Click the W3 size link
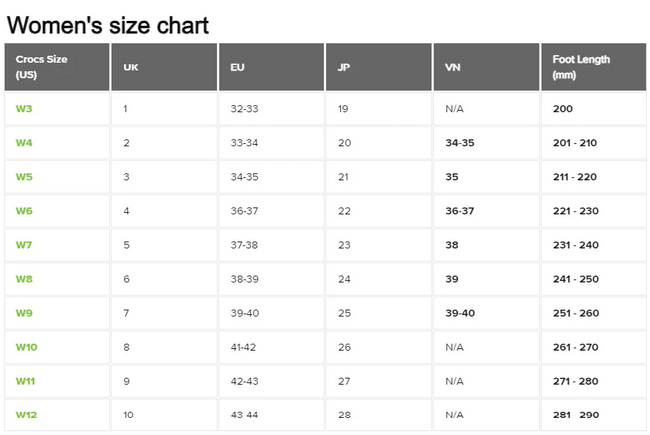The height and width of the screenshot is (435, 650). pos(24,108)
